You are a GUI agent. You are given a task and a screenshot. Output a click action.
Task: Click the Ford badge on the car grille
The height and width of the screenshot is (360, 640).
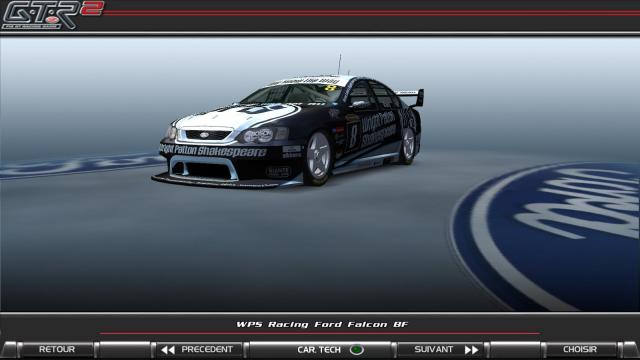coord(204,135)
